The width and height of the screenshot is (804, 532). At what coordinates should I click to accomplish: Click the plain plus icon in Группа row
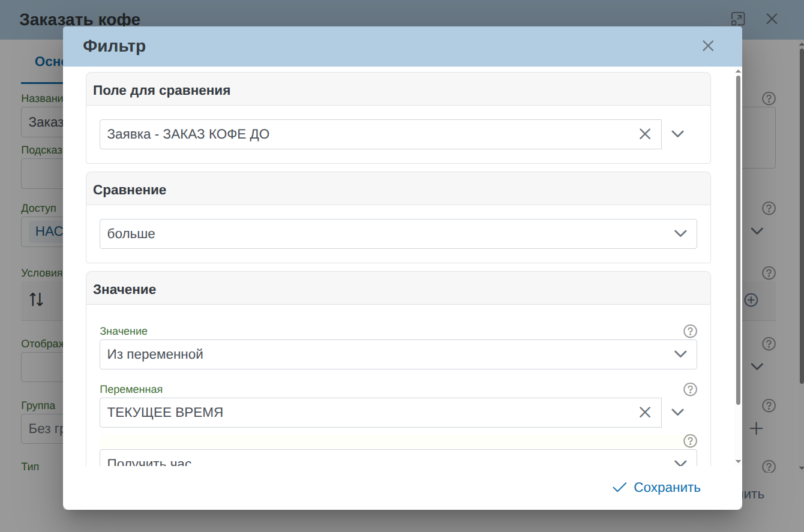(756, 429)
